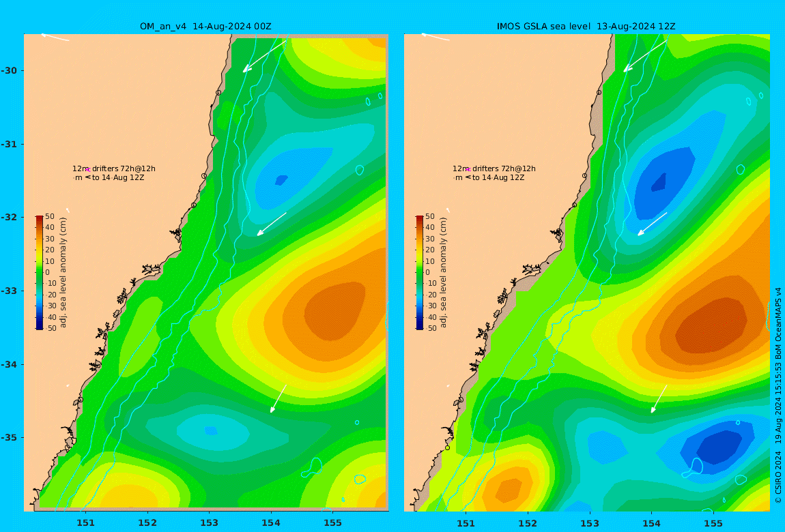785x532 pixels.
Task: Click '12m drifters 72h@12h' in the OM_an_v4 map
Action: pyautogui.click(x=113, y=168)
